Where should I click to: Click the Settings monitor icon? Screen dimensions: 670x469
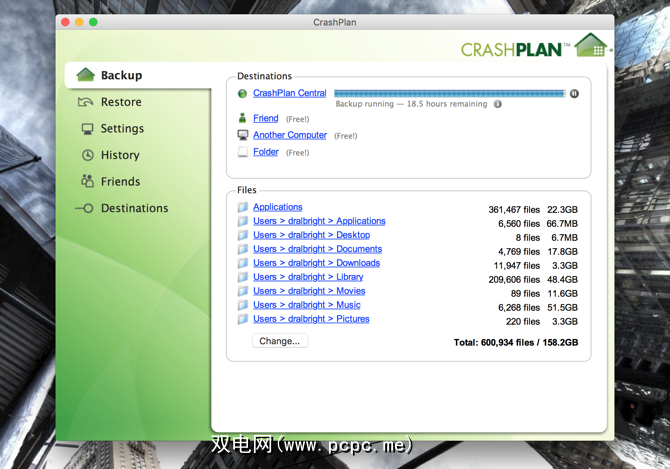88,129
